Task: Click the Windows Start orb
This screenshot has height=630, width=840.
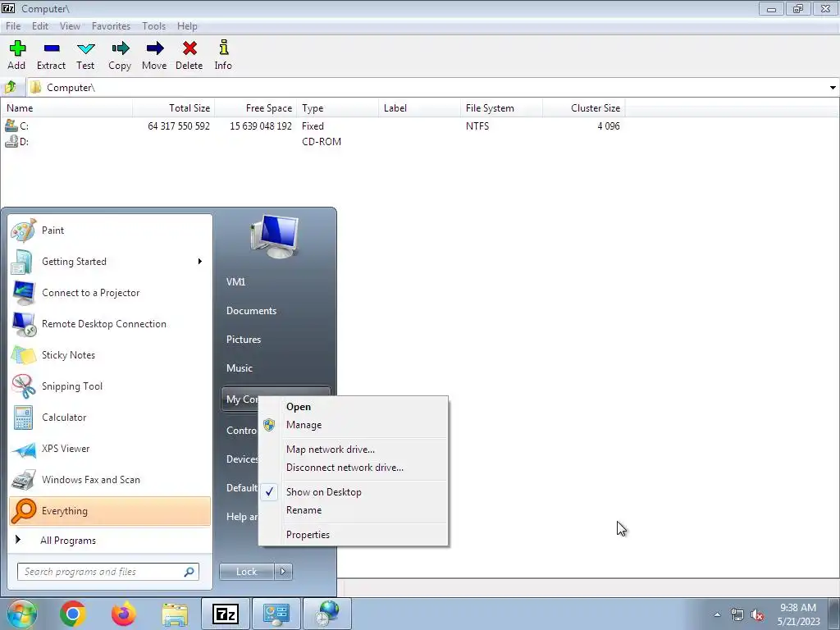Action: (22, 614)
